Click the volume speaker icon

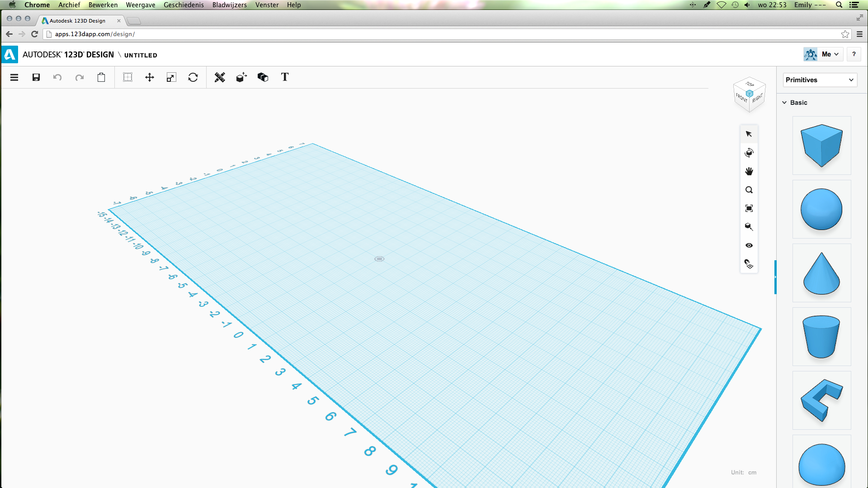(747, 5)
